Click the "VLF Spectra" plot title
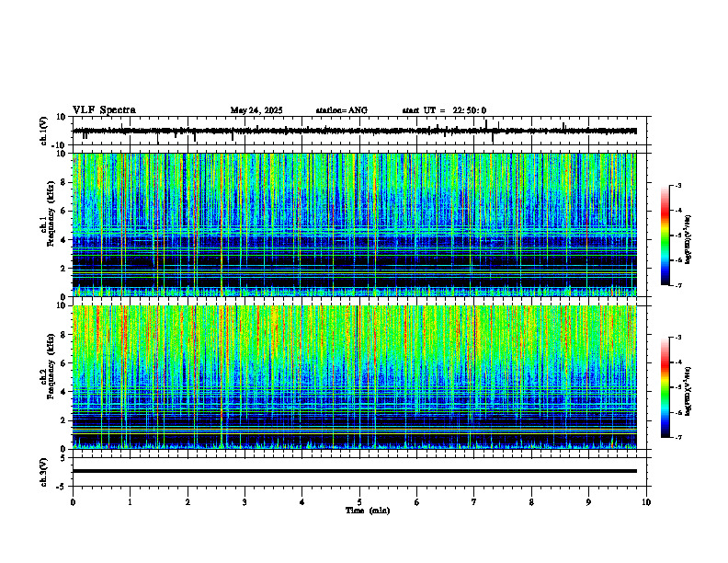This screenshot has width=728, height=563. point(104,110)
